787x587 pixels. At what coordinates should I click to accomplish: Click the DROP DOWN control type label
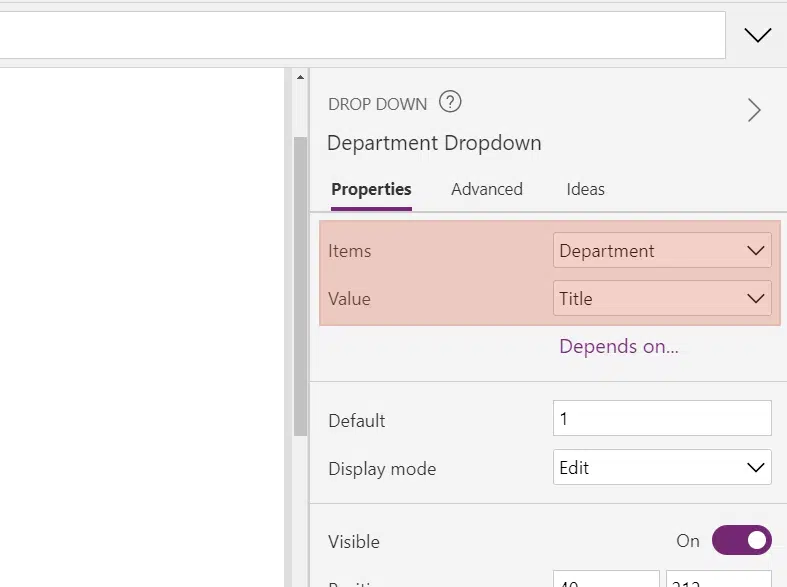click(x=377, y=104)
